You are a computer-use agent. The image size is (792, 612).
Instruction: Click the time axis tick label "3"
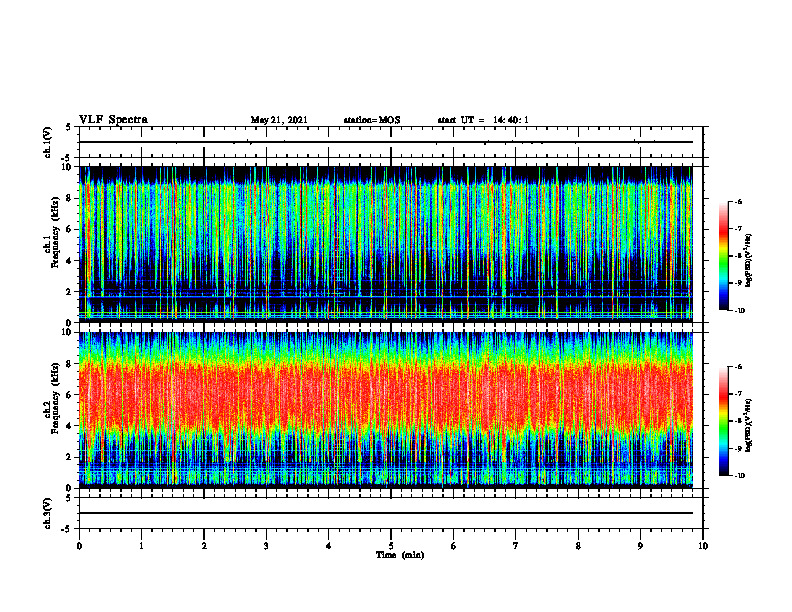266,546
